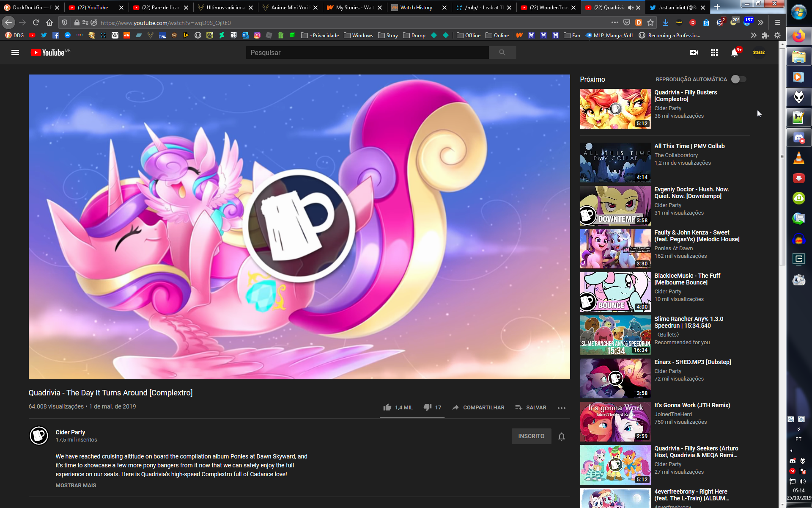Open the create video camera icon
The width and height of the screenshot is (812, 508).
pyautogui.click(x=694, y=52)
